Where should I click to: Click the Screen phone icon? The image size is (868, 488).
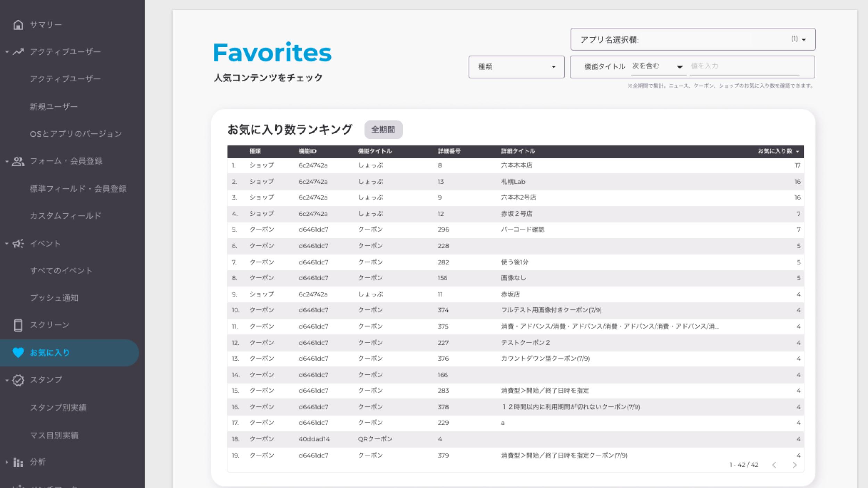[x=18, y=325]
